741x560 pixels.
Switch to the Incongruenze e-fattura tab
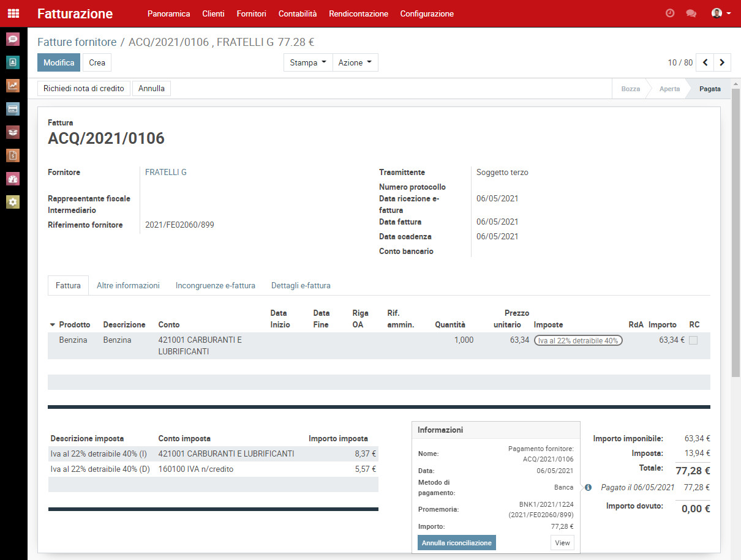pyautogui.click(x=216, y=285)
